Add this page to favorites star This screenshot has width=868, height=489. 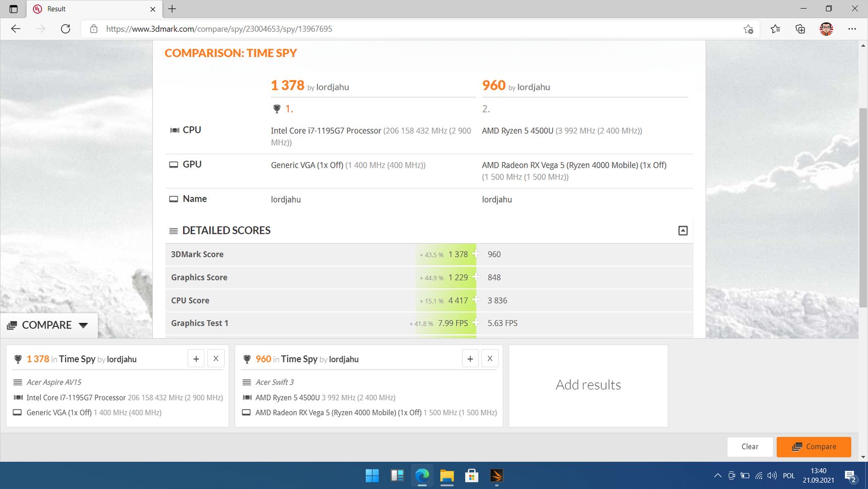coord(748,29)
